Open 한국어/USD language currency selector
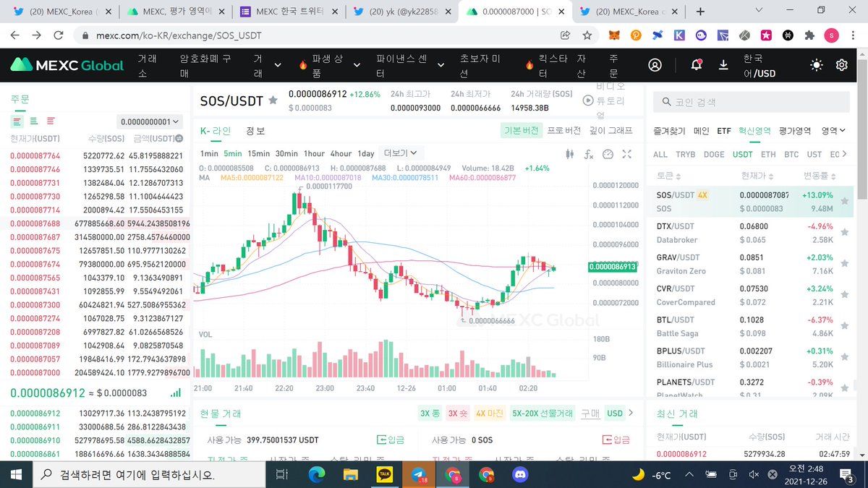 (x=759, y=65)
